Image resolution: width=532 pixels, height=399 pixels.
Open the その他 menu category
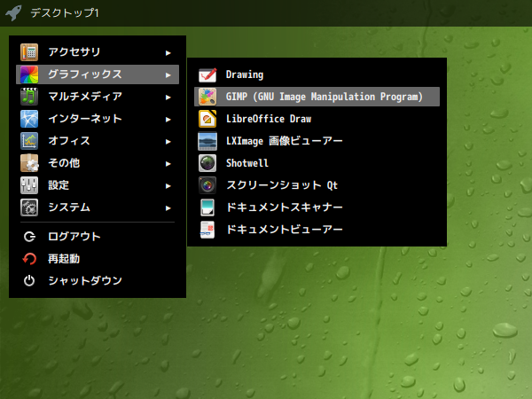click(x=98, y=163)
